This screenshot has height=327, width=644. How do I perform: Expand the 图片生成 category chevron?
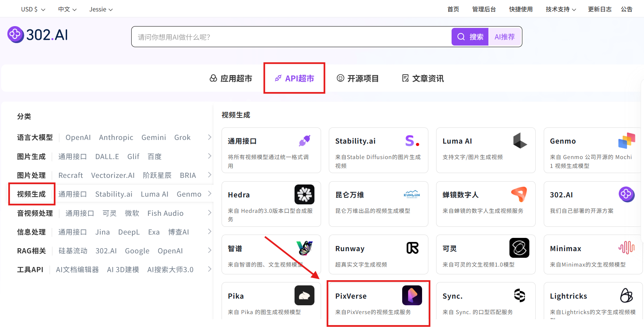(209, 156)
